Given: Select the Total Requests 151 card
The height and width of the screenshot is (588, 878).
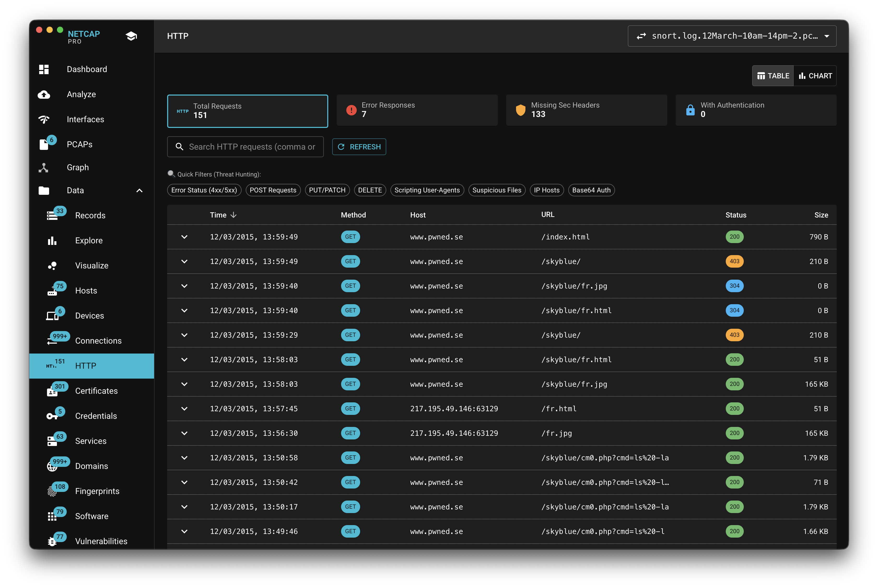Looking at the screenshot, I should (248, 111).
